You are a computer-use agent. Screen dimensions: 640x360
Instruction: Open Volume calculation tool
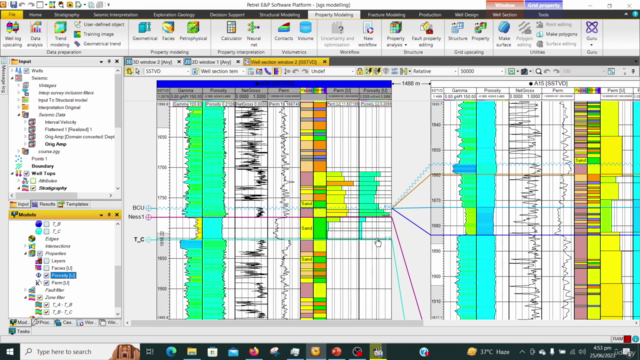pyautogui.click(x=305, y=31)
